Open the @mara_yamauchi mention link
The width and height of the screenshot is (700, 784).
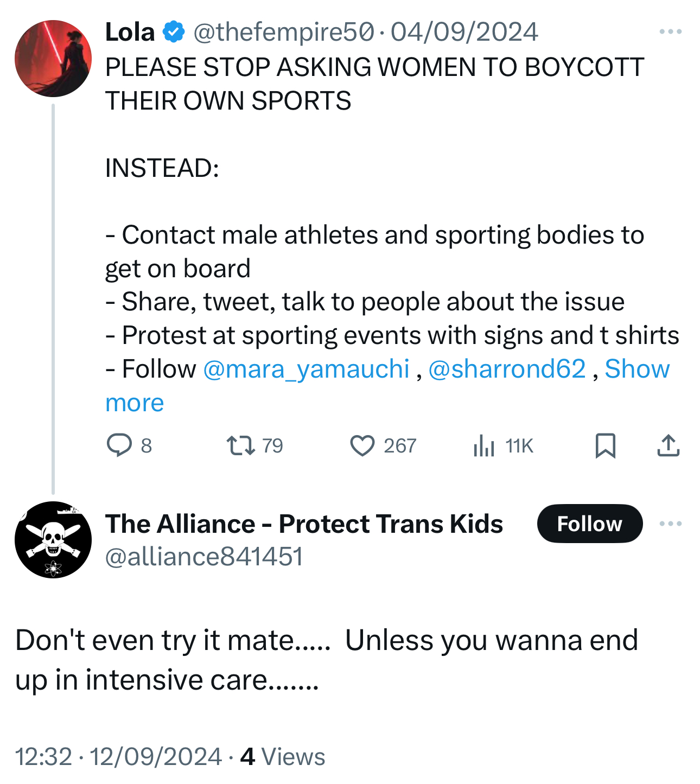[x=306, y=369]
